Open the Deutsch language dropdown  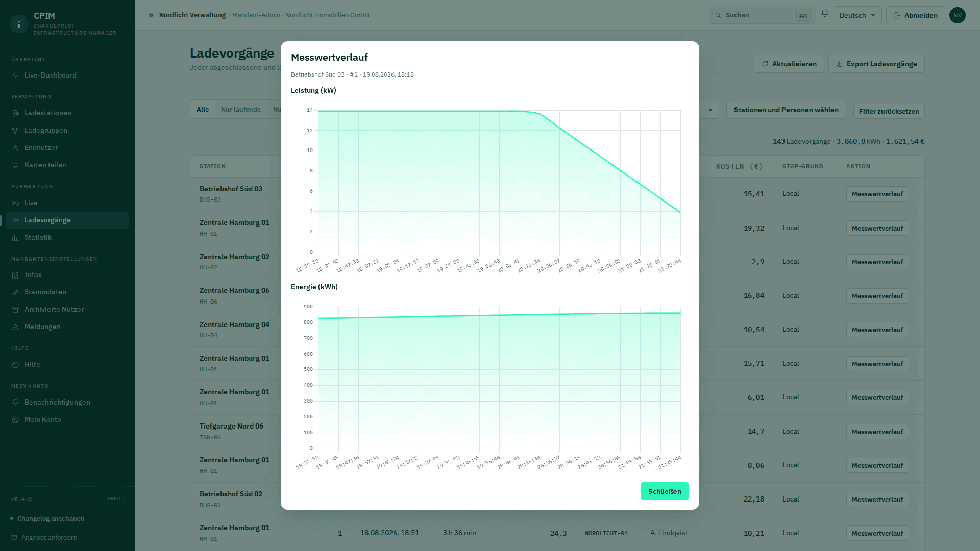(x=857, y=15)
